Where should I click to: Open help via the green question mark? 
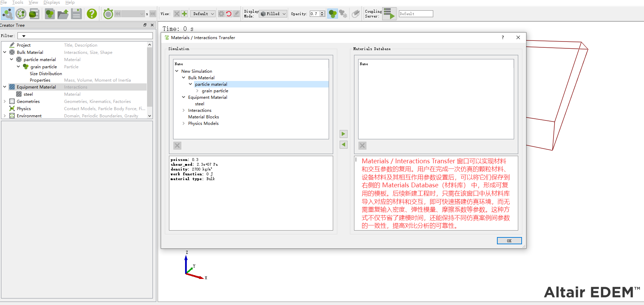point(92,14)
